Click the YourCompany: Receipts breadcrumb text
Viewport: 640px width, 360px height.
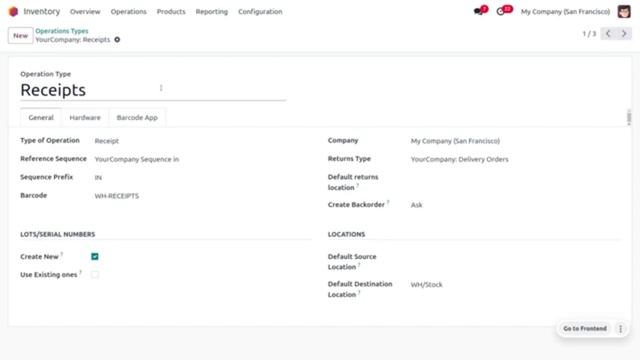pos(73,40)
